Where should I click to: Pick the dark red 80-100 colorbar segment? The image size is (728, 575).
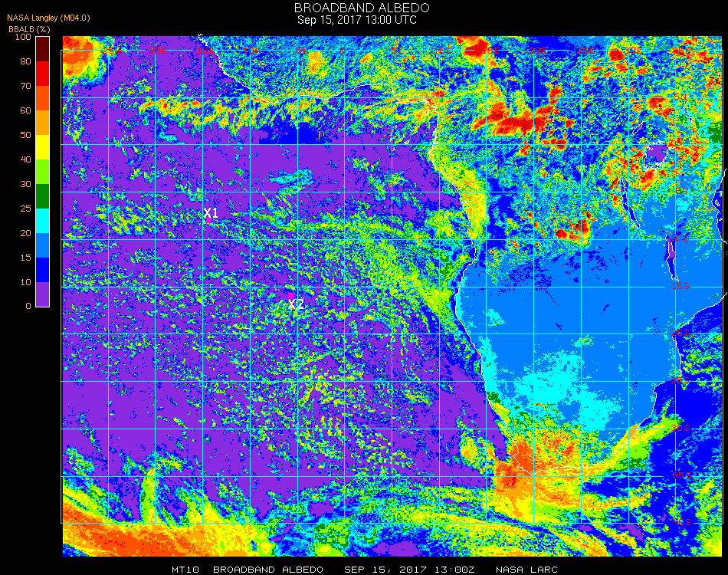[x=42, y=49]
